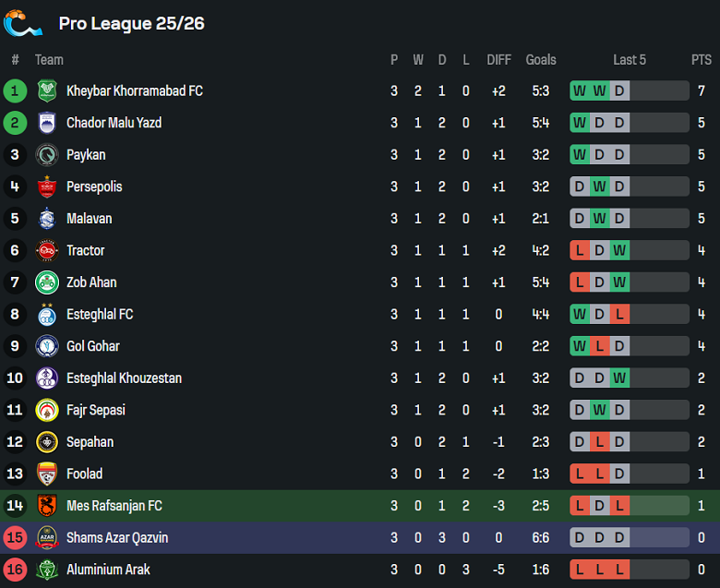720x588 pixels.
Task: Click Malavan's Last 5 form bar
Action: [x=630, y=219]
